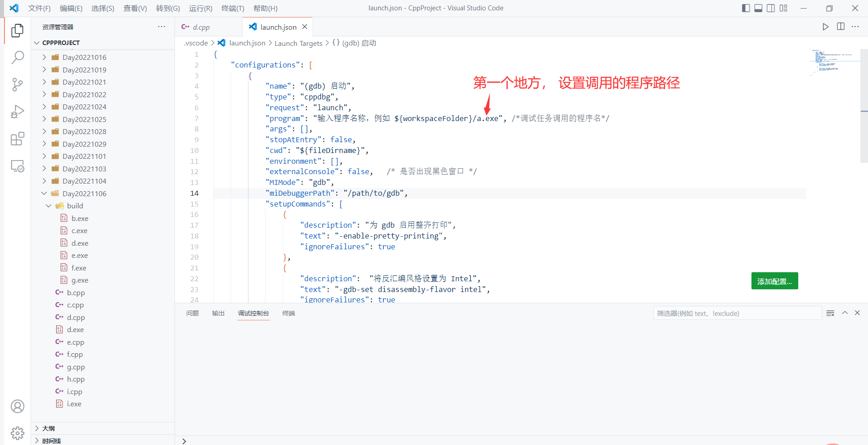The height and width of the screenshot is (445, 868).
Task: Toggle bottom panel layout icon
Action: pyautogui.click(x=758, y=8)
